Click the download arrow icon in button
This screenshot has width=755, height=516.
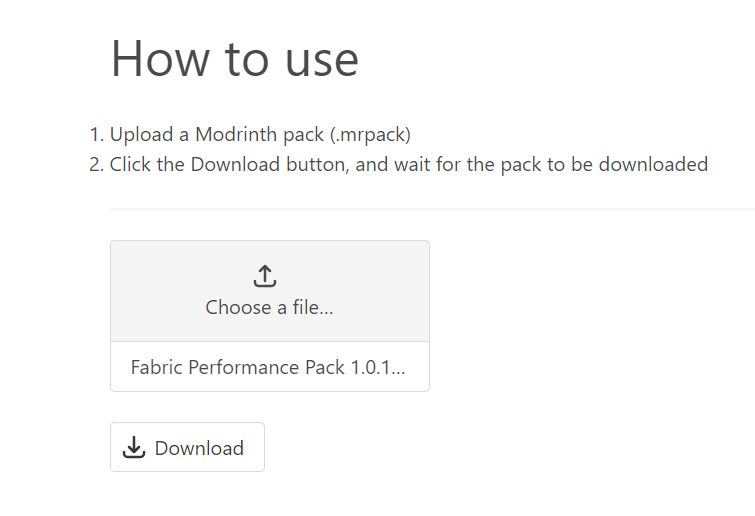point(134,447)
